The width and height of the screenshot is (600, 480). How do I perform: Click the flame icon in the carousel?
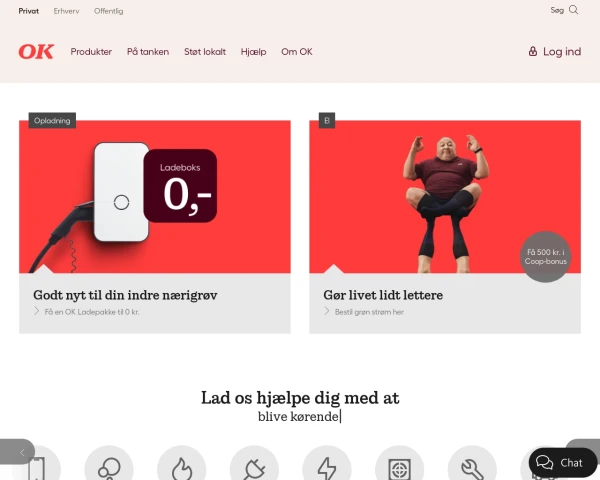tap(181, 467)
